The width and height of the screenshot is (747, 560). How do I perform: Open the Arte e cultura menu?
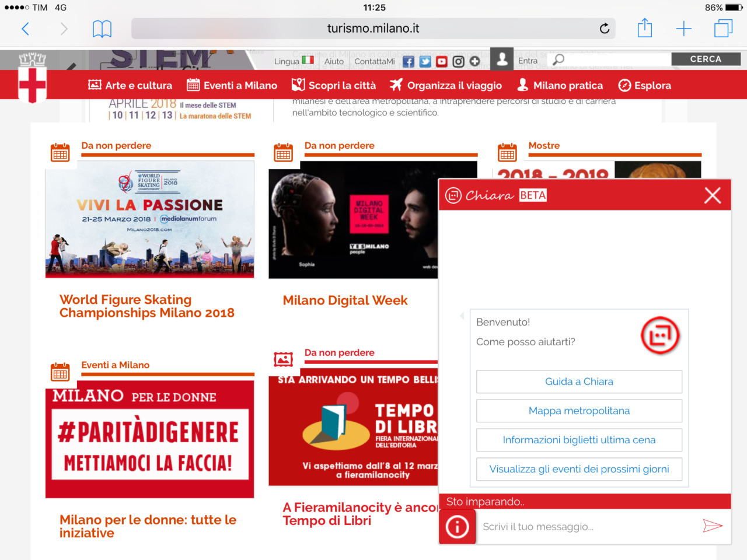pyautogui.click(x=130, y=85)
